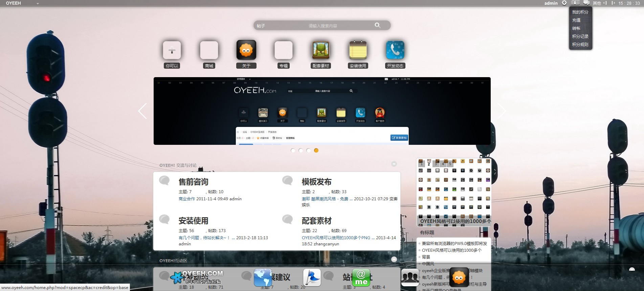Select 转帐 in credits menu

click(576, 28)
